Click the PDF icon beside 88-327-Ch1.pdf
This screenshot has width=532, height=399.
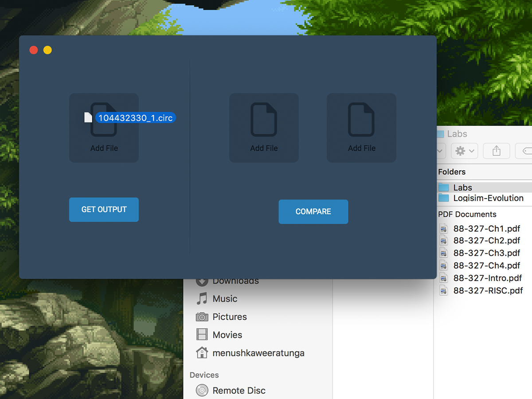tap(444, 229)
